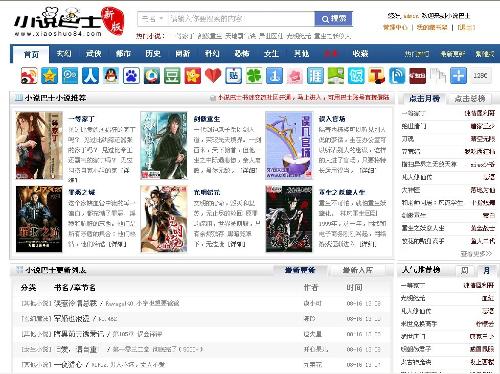Open the 历史 category in the navigation bar

[153, 53]
